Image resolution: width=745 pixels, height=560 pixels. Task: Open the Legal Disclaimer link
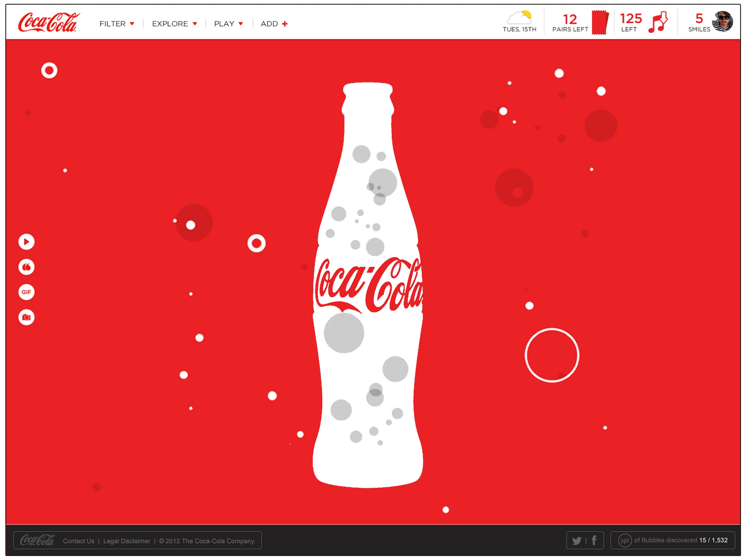127,541
